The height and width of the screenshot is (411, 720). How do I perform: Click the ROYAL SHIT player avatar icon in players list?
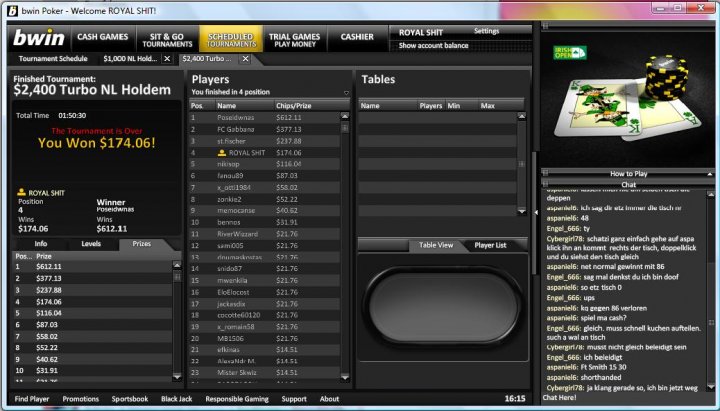222,152
